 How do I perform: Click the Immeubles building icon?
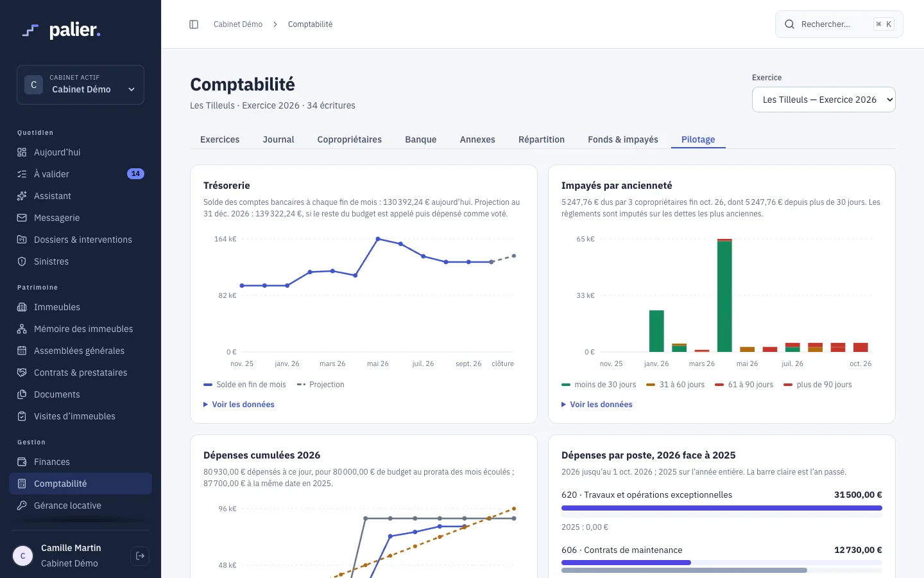pos(22,307)
